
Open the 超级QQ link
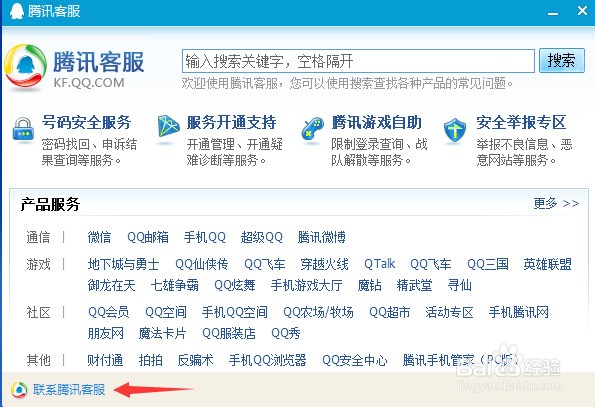coord(262,237)
